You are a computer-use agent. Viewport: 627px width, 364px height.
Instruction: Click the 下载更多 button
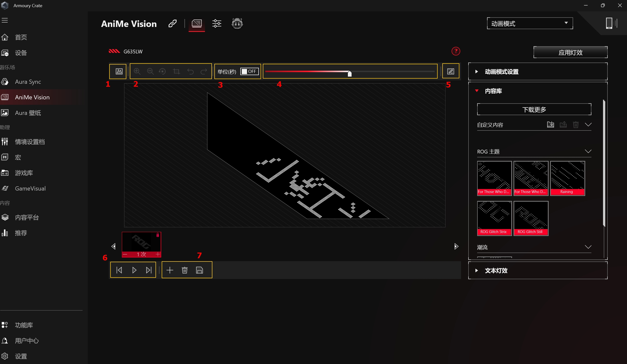[x=534, y=109]
